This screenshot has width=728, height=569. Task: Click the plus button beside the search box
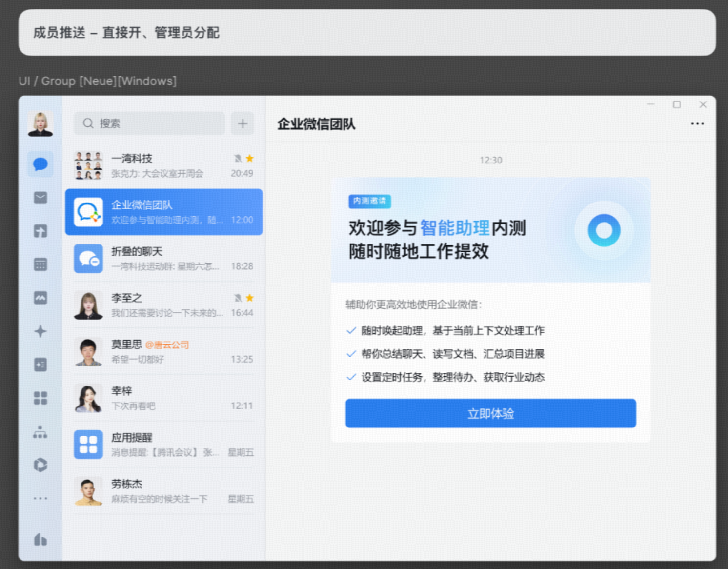coord(243,123)
